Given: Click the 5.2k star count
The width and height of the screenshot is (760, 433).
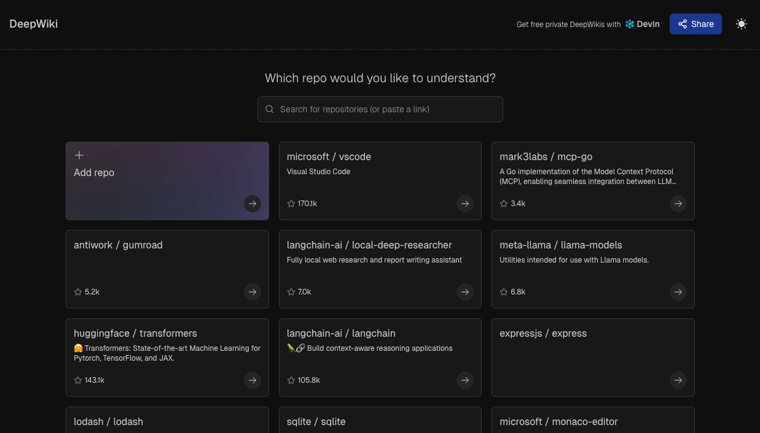Looking at the screenshot, I should point(92,292).
